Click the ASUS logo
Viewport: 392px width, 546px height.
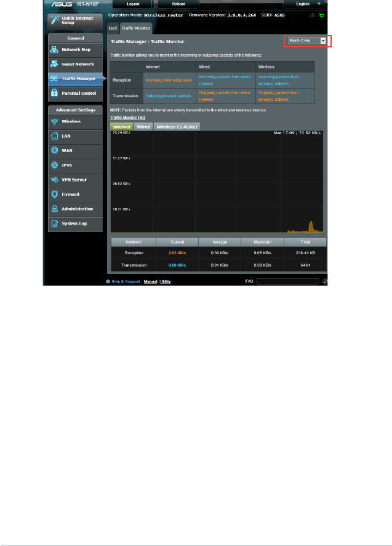[x=62, y=4]
